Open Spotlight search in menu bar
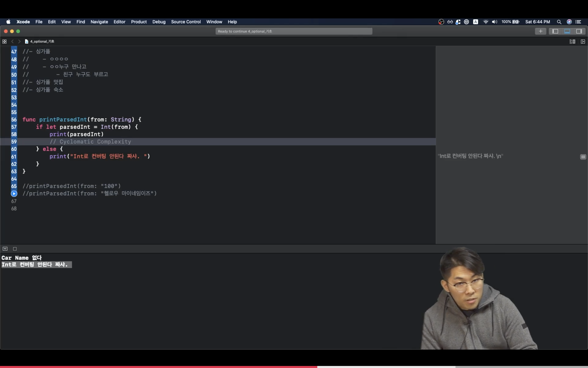Image resolution: width=588 pixels, height=368 pixels. pyautogui.click(x=559, y=22)
